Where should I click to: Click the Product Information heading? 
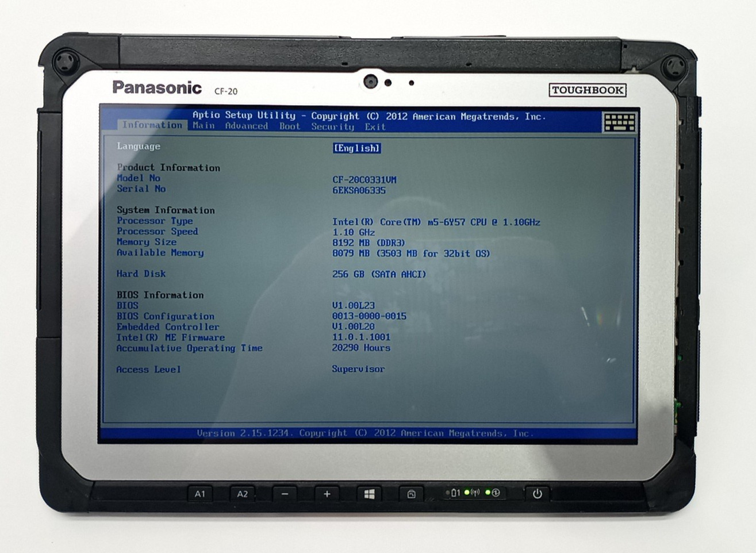tap(168, 167)
